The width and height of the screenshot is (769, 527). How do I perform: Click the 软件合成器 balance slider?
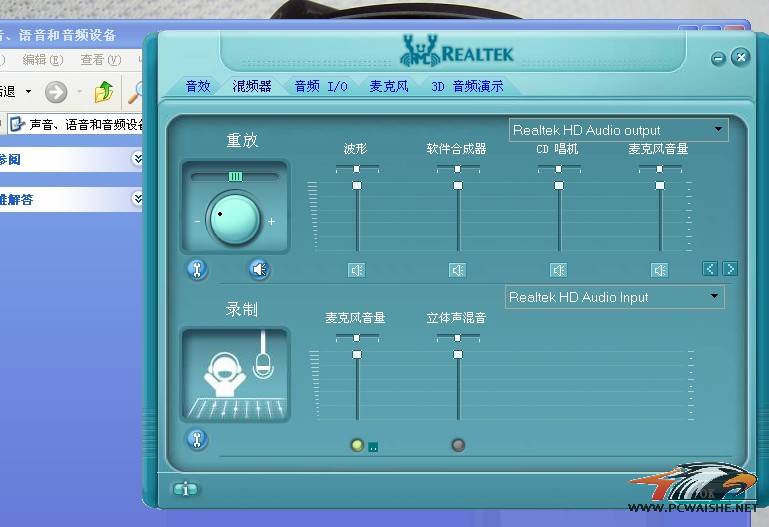pyautogui.click(x=458, y=169)
